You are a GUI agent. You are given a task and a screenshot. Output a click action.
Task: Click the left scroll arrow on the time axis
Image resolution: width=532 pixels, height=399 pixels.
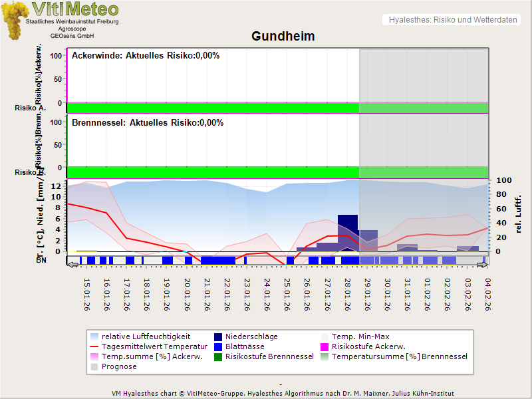coord(72,265)
